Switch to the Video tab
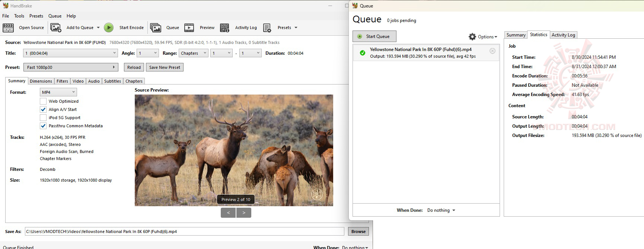The height and width of the screenshot is (249, 644). (78, 81)
